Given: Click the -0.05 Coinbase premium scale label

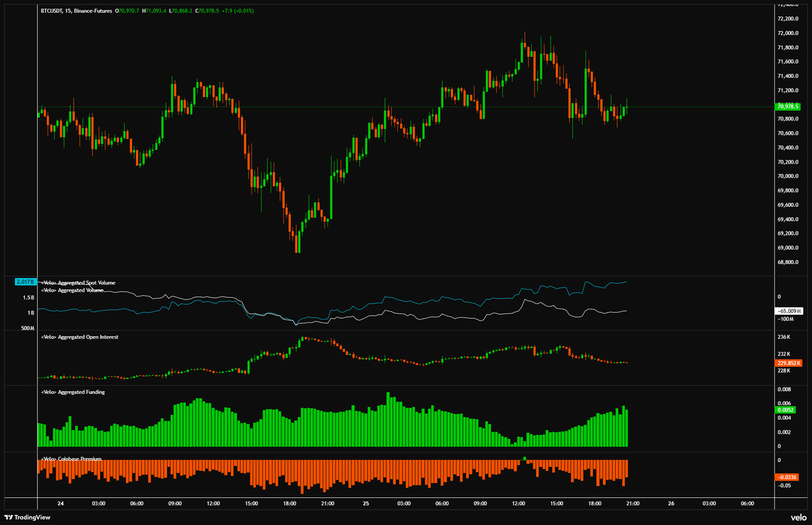Looking at the screenshot, I should tap(786, 486).
